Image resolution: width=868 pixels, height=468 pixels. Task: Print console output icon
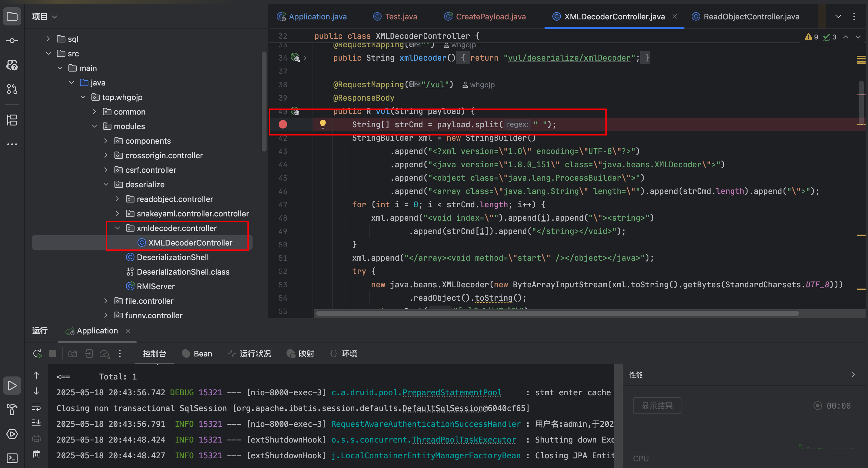pyautogui.click(x=36, y=438)
